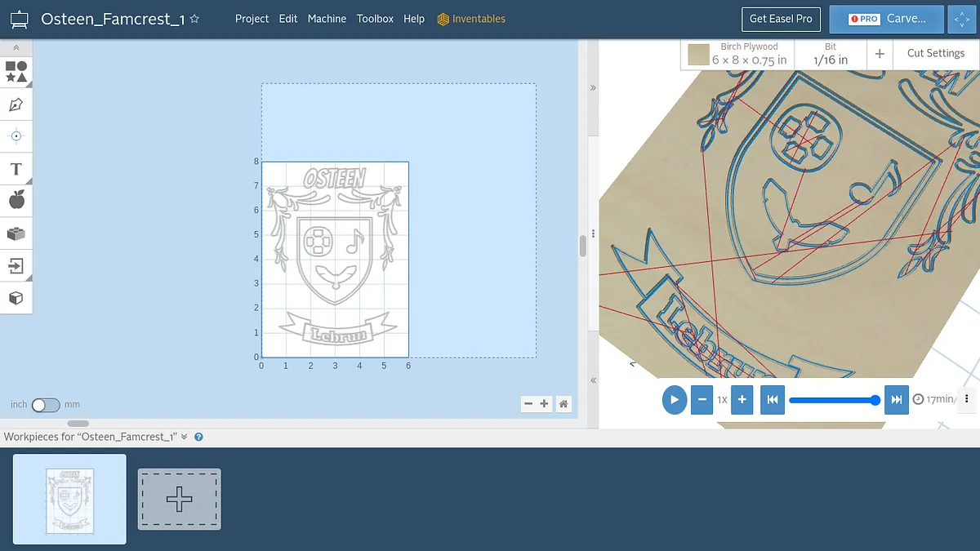Image resolution: width=980 pixels, height=551 pixels.
Task: Open Birch Plywood material selector
Action: click(x=737, y=54)
